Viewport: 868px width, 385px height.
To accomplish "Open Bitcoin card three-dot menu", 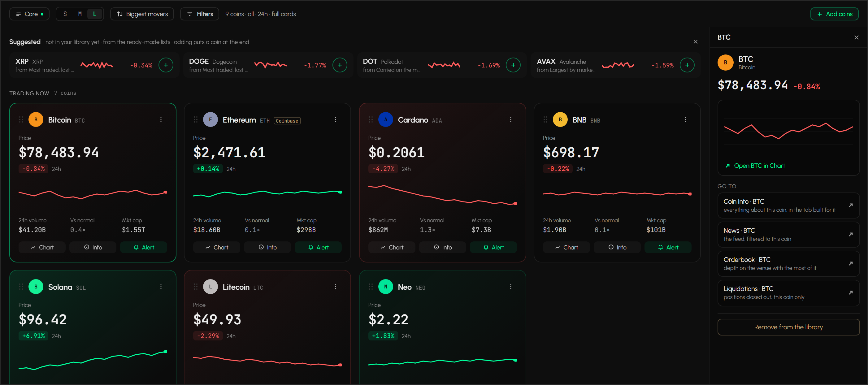I will [x=161, y=119].
